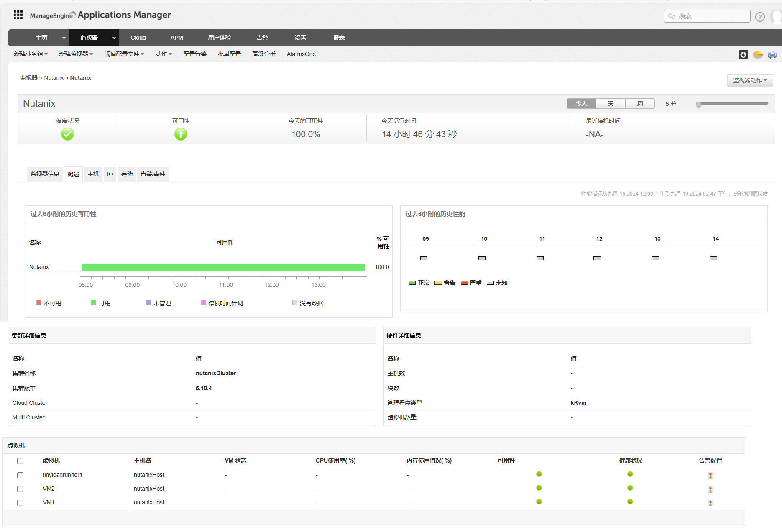Open the tinyloadrunner1 virtual machine link
Image resolution: width=782 pixels, height=532 pixels.
click(62, 475)
